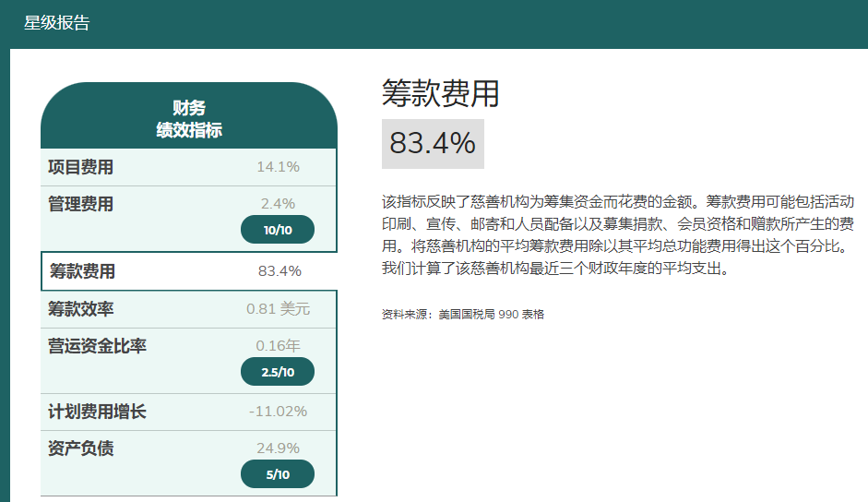This screenshot has width=868, height=502.
Task: Select the 管理费用 metric row
Action: coord(81,204)
